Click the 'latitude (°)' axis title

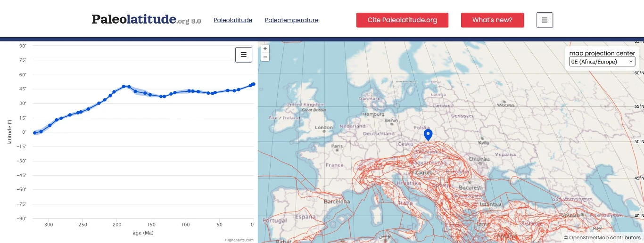[9, 132]
